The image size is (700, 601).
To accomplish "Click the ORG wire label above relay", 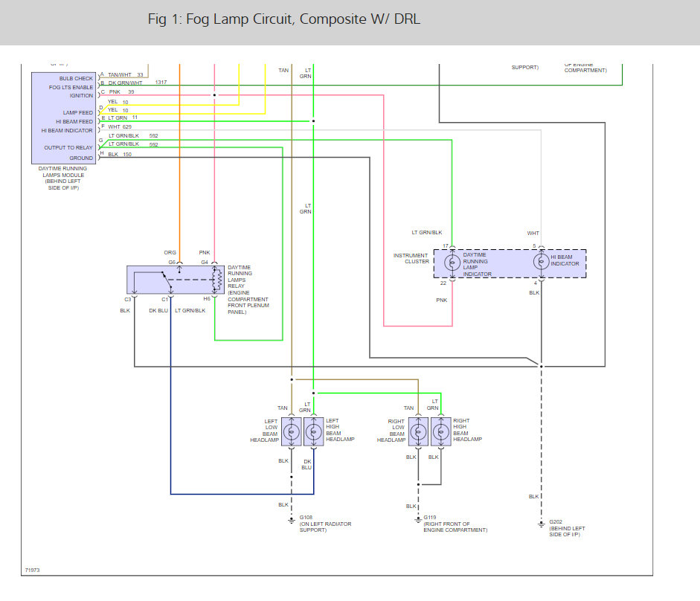I will tap(170, 253).
